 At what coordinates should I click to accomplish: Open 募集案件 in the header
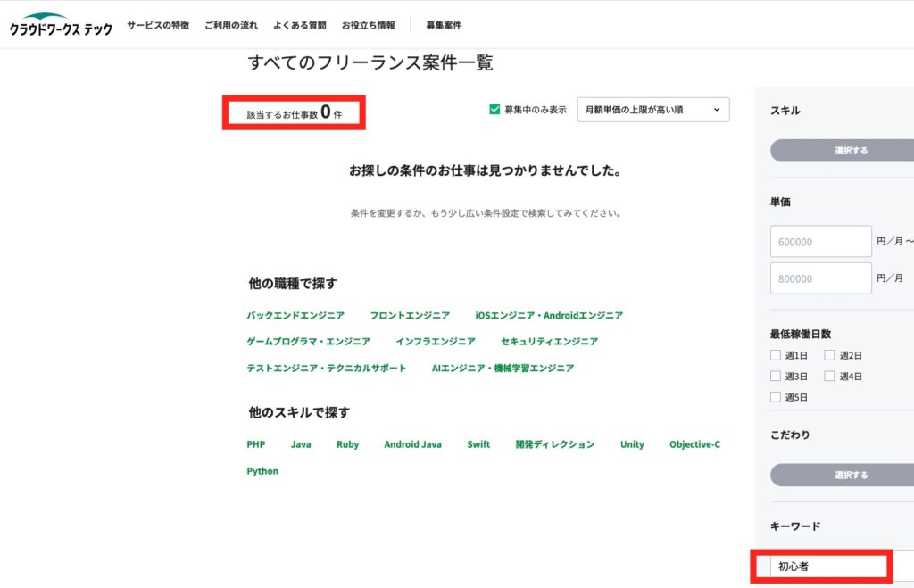[444, 25]
